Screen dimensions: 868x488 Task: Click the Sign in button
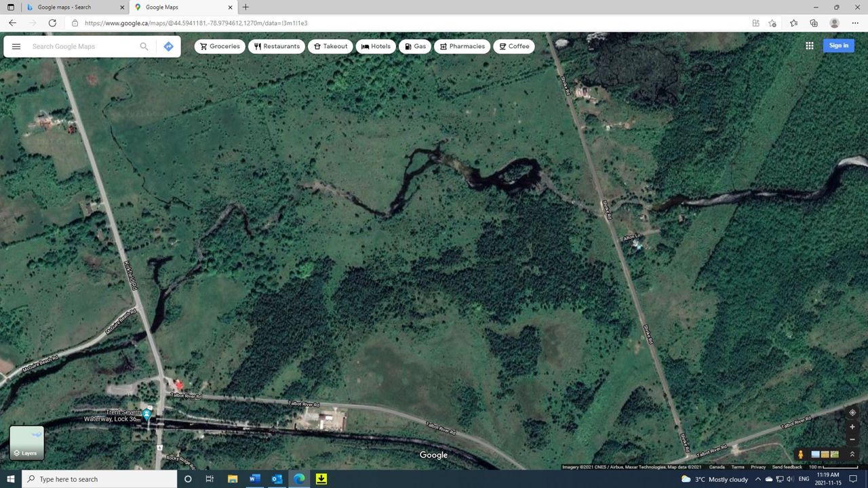point(838,45)
